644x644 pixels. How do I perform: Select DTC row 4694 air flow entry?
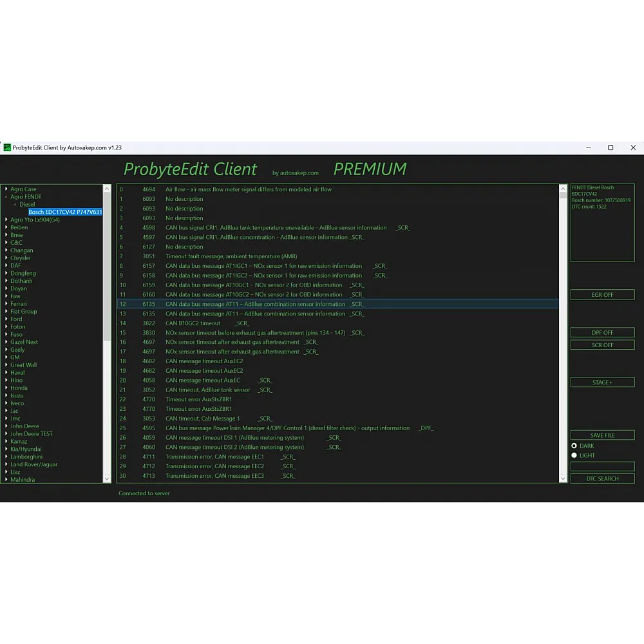[x=249, y=189]
